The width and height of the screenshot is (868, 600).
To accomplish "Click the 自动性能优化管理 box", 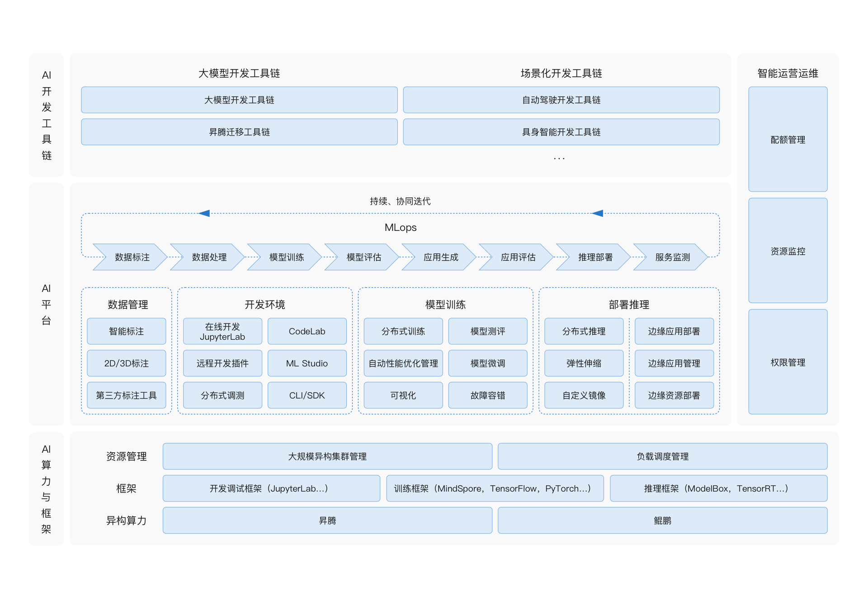I will 403,363.
